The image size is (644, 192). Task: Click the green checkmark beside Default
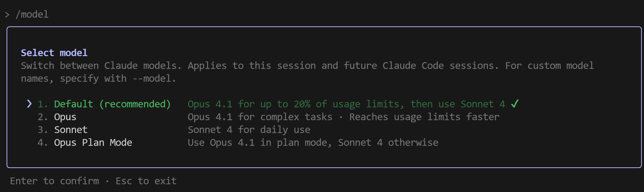click(515, 103)
